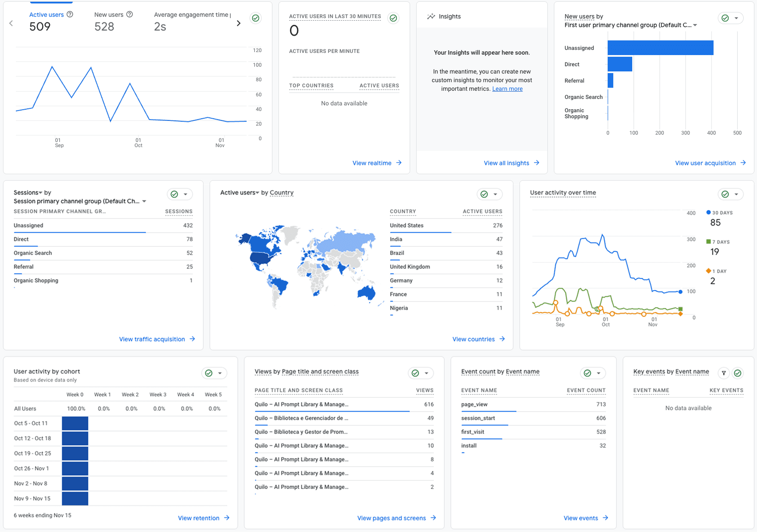Click the page_view event row
This screenshot has height=532, width=757.
coord(533,404)
